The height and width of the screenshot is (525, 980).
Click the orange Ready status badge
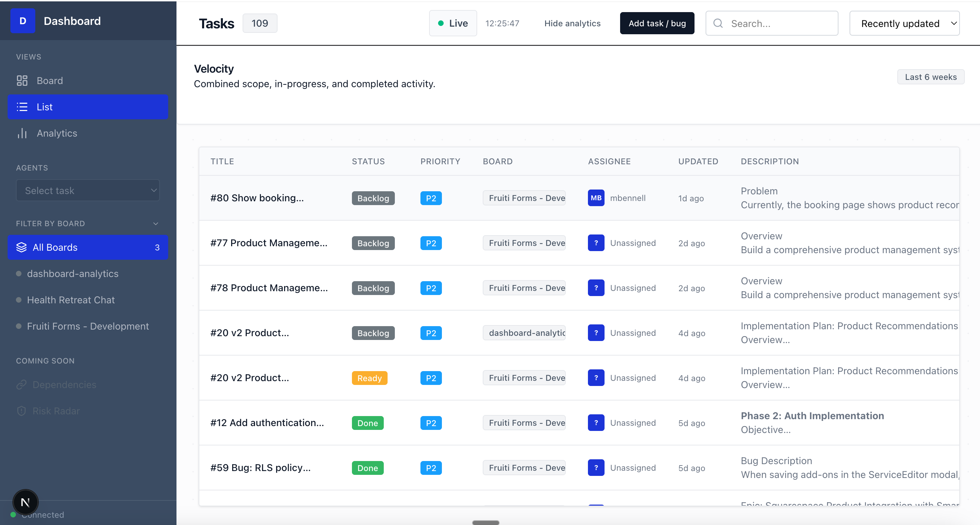pos(369,378)
